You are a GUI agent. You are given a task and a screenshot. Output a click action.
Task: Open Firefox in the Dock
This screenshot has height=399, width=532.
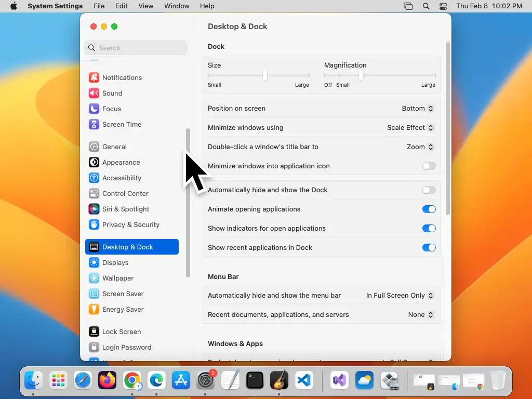(107, 380)
